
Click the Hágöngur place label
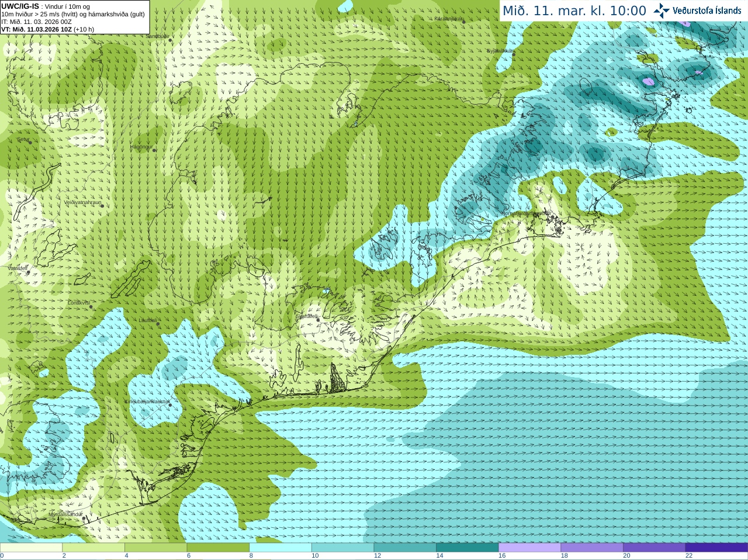141,147
